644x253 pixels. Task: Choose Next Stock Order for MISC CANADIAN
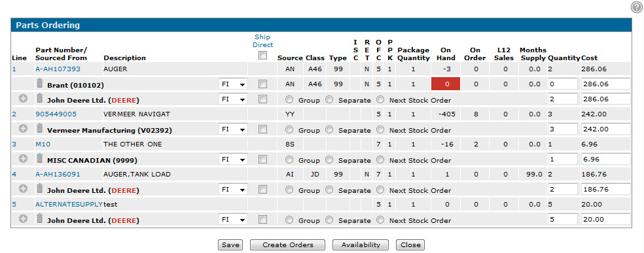380,160
